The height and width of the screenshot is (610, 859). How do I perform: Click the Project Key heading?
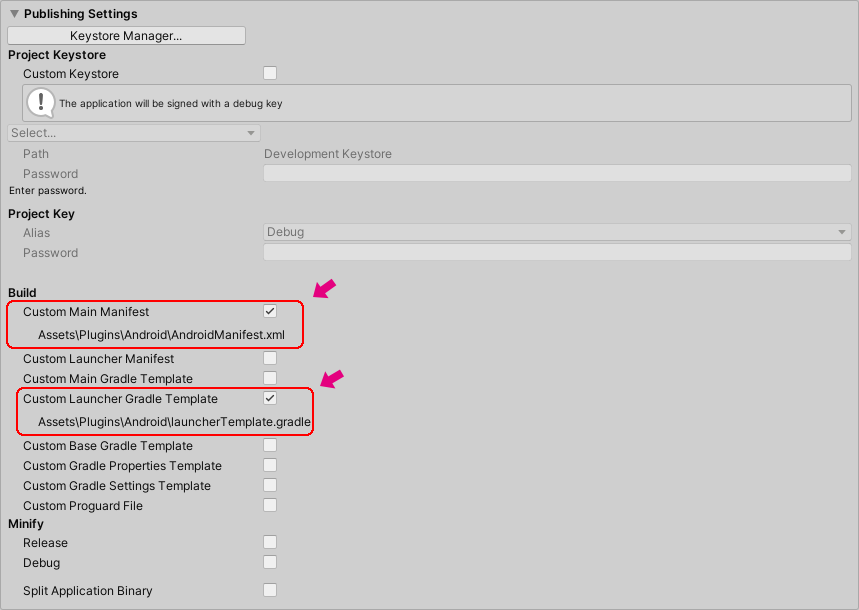pos(41,214)
